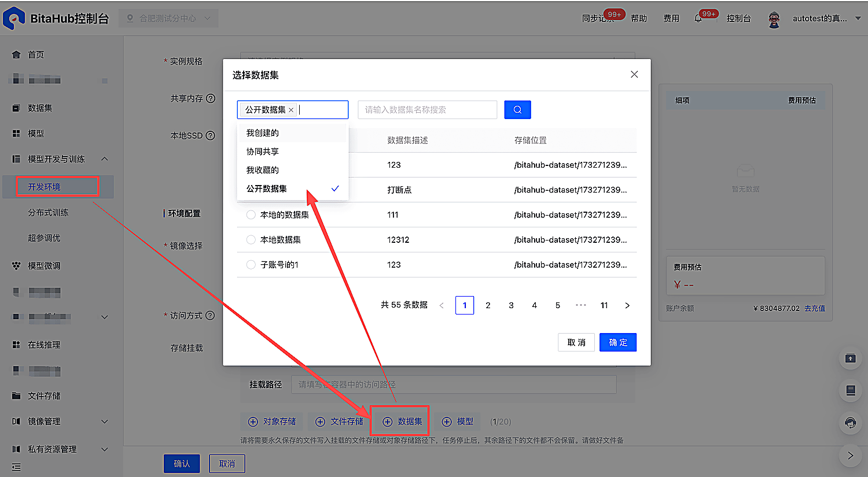Screen dimensions: 868x477
Task: Add a 对象存储 mount
Action: (272, 421)
